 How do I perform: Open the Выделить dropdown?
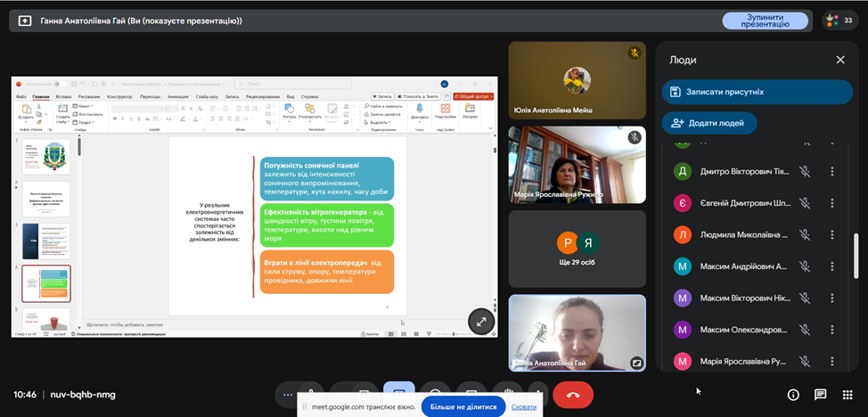(378, 122)
